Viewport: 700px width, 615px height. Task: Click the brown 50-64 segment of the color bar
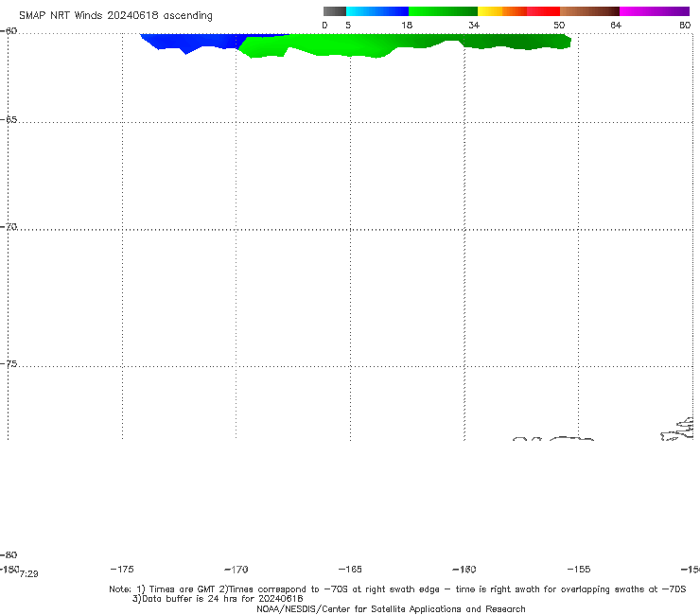coord(589,11)
